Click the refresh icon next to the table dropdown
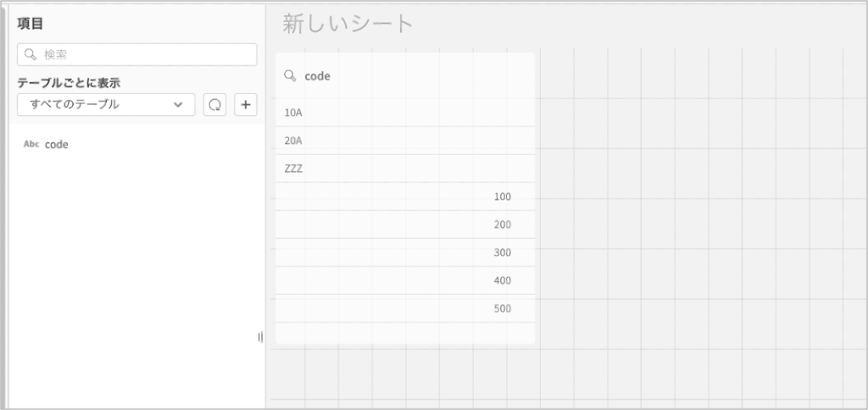 [x=214, y=104]
